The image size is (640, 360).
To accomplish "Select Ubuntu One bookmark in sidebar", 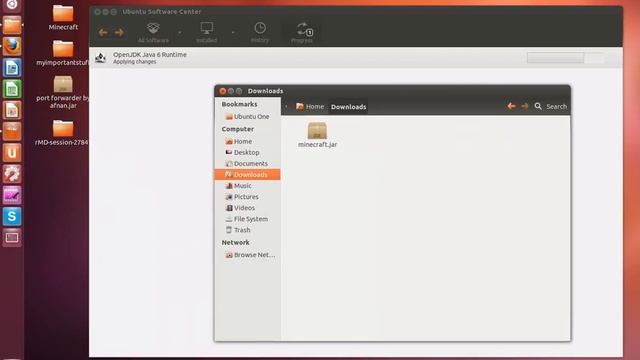I will (247, 116).
